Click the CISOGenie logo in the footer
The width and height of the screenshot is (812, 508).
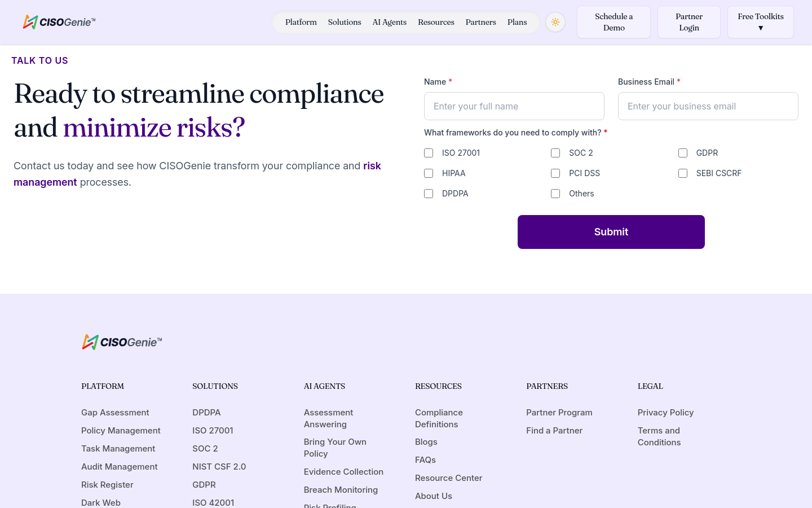pos(122,342)
